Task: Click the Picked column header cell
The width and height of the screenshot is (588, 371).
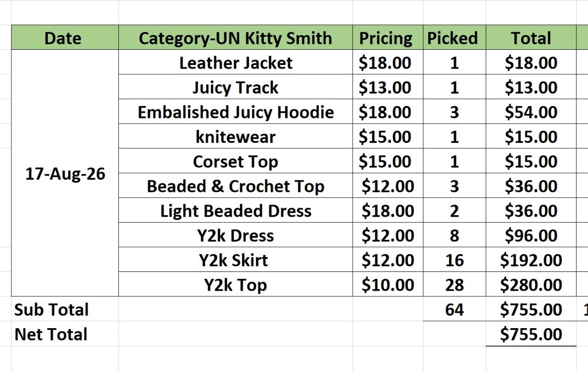Action: pyautogui.click(x=454, y=37)
